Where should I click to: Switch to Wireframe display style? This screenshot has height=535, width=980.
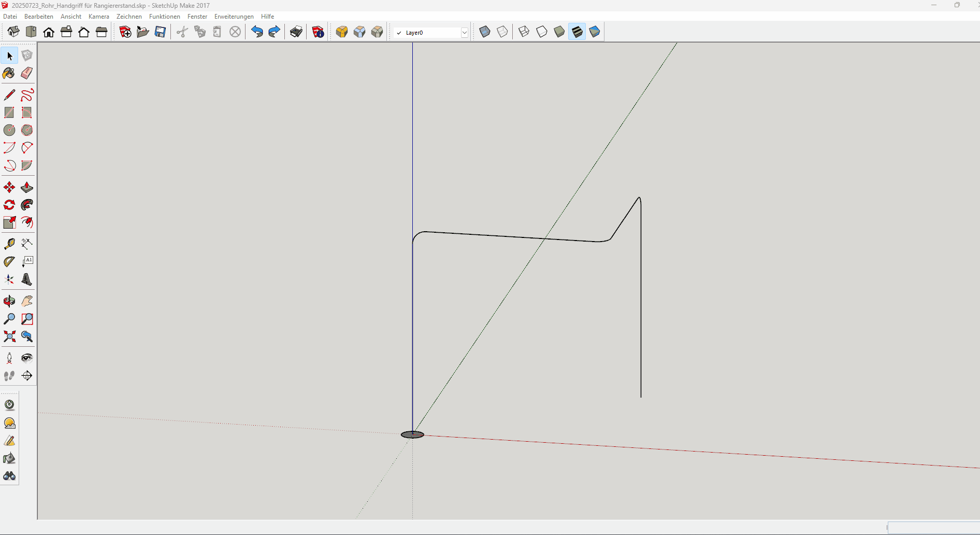pyautogui.click(x=524, y=32)
